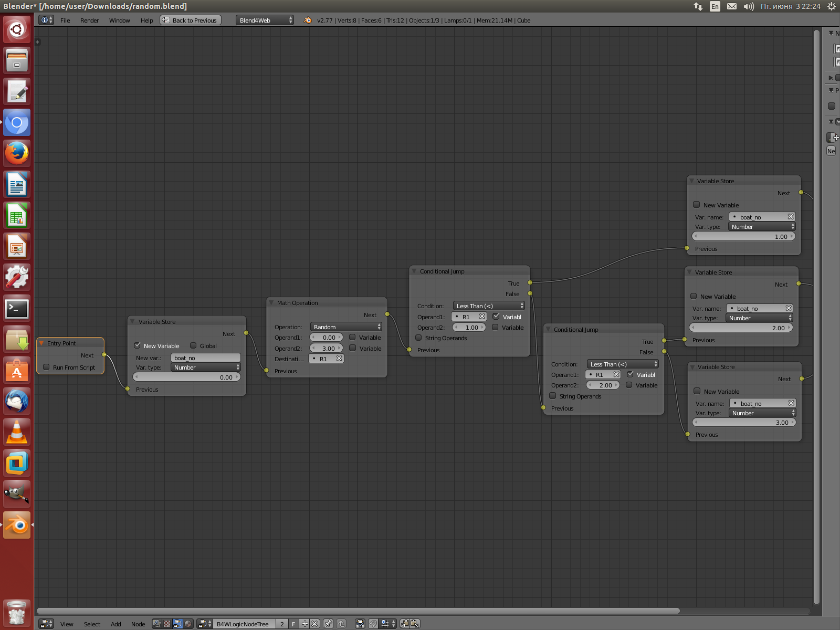Open the File menu
The height and width of the screenshot is (630, 840).
(x=65, y=20)
